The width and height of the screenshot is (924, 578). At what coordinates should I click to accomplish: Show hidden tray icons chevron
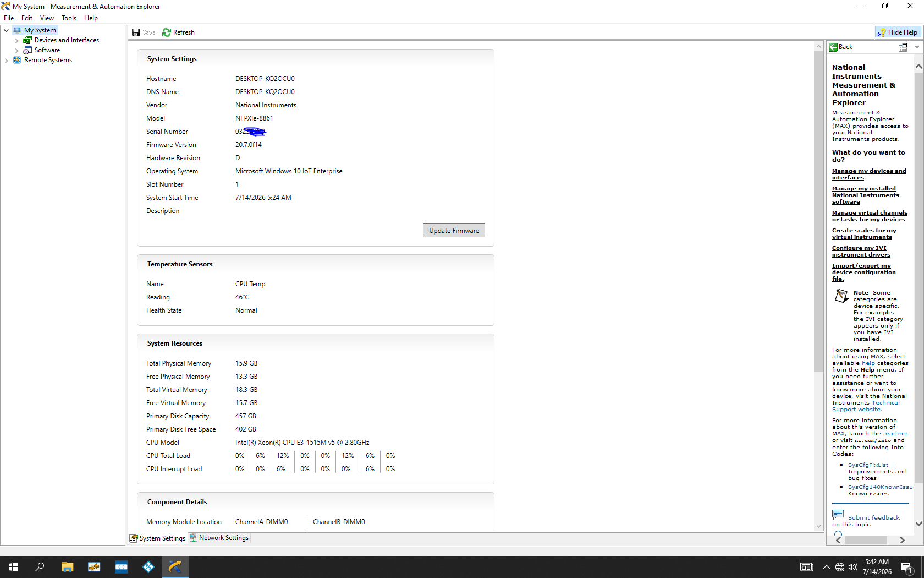pyautogui.click(x=826, y=567)
